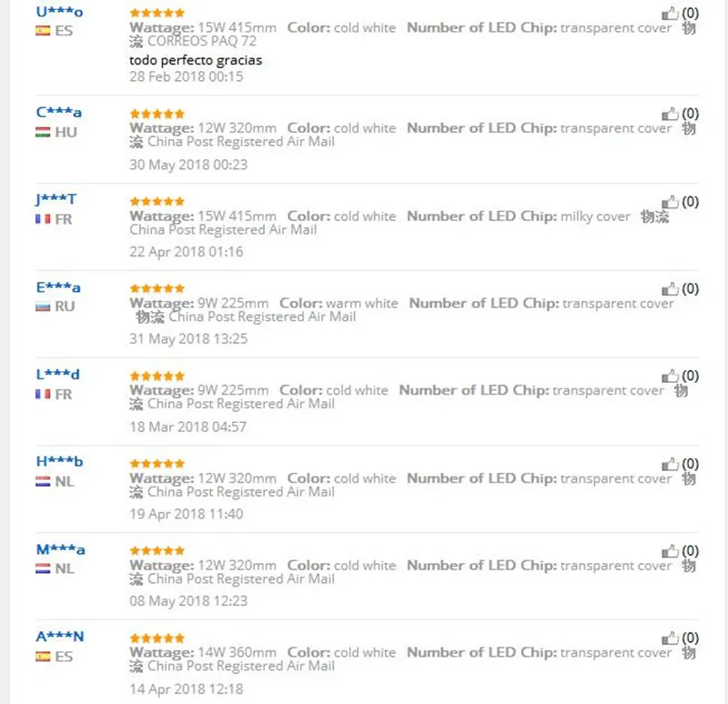
Task: Mark A***N's review as helpful
Action: coord(670,639)
